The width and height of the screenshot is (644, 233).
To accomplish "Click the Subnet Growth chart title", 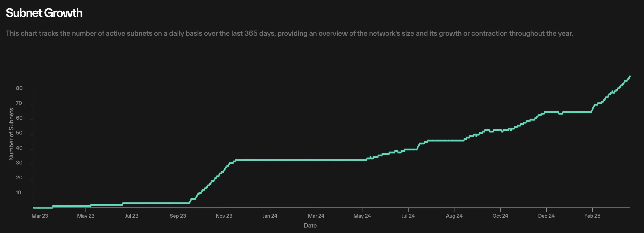I will (x=44, y=13).
